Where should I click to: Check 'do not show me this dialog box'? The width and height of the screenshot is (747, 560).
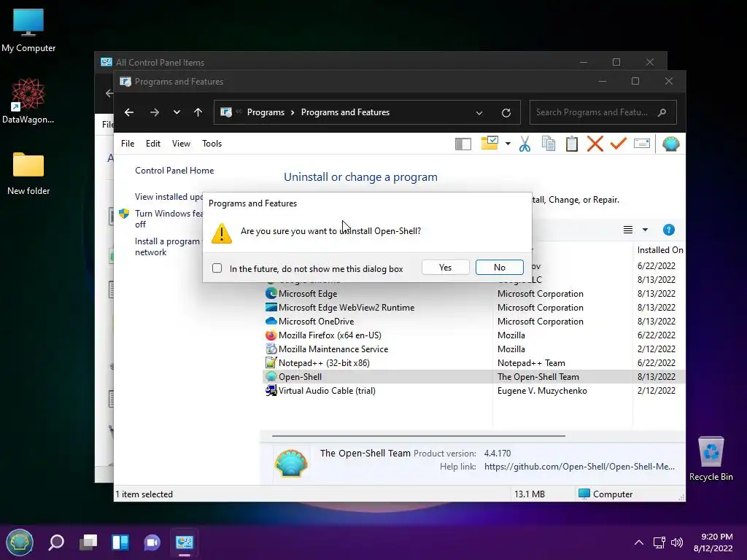(x=217, y=268)
